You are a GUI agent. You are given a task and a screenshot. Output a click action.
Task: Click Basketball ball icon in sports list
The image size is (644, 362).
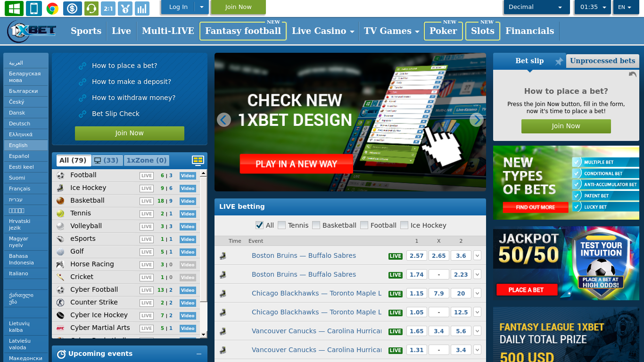pos(60,201)
